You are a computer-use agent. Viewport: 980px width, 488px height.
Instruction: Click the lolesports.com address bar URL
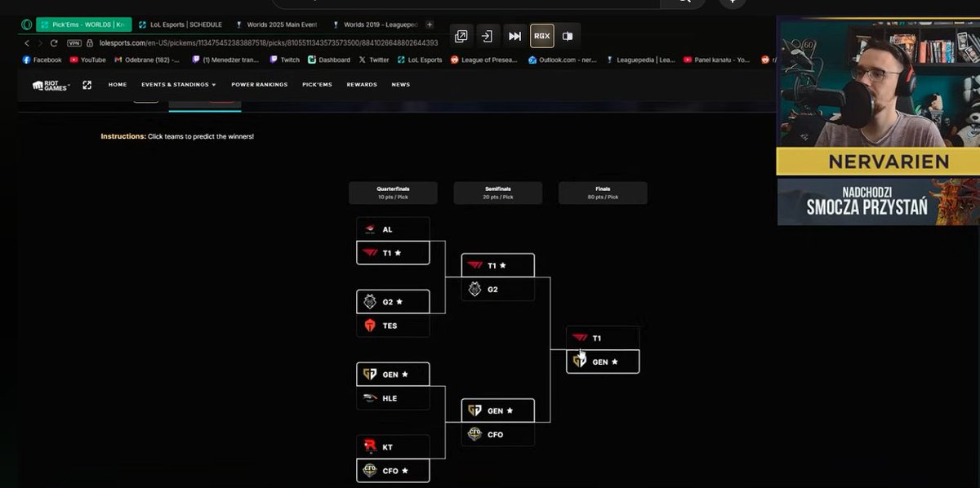tap(269, 42)
